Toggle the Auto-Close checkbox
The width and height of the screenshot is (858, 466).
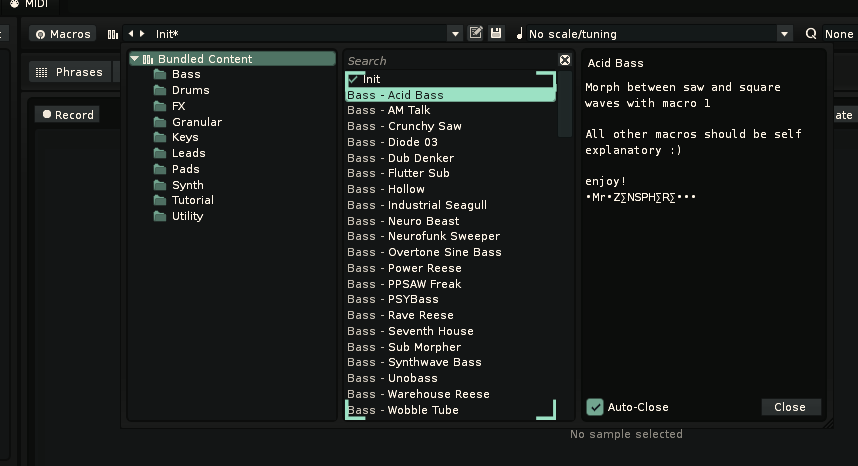tap(595, 407)
